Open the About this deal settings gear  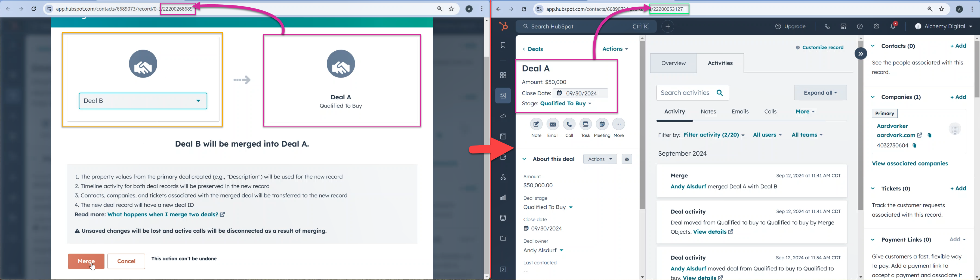point(627,159)
